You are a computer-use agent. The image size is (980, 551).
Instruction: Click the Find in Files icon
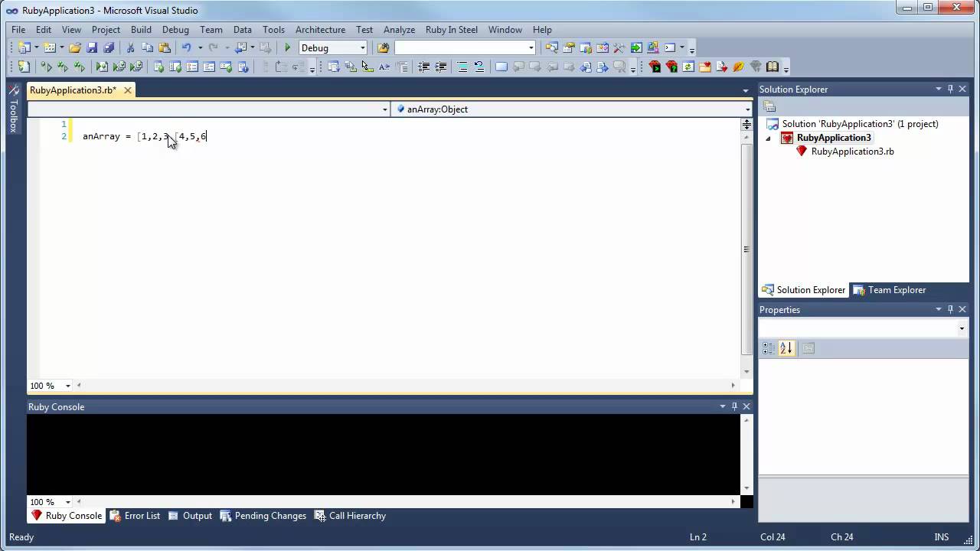383,47
